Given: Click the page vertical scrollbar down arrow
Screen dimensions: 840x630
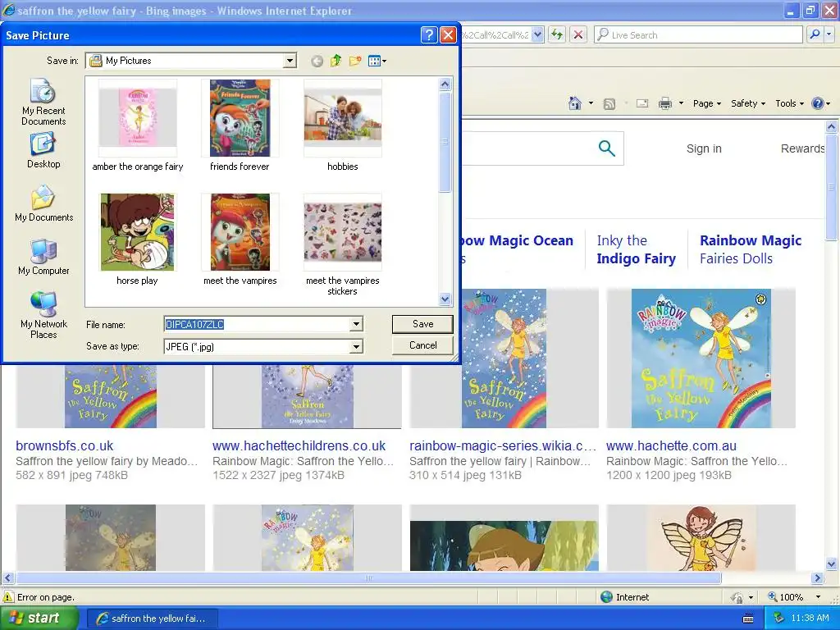Looking at the screenshot, I should (x=832, y=564).
